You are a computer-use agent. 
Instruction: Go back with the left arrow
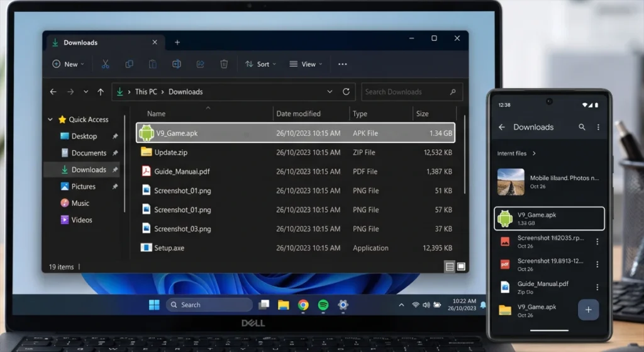pos(53,92)
